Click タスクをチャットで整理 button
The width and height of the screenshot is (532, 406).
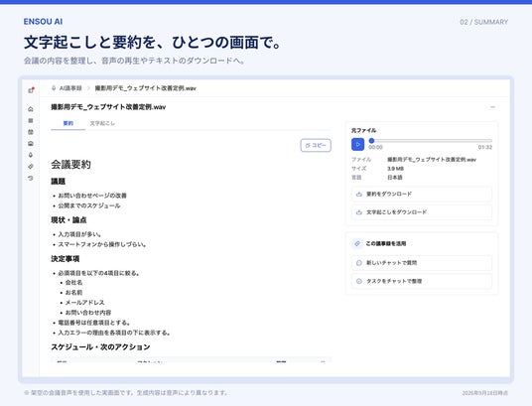pyautogui.click(x=422, y=281)
